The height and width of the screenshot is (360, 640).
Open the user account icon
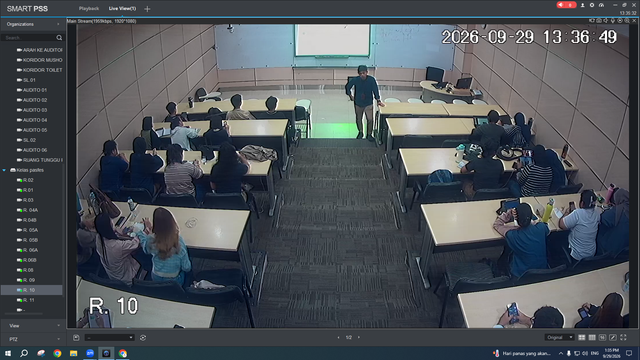[582, 5]
